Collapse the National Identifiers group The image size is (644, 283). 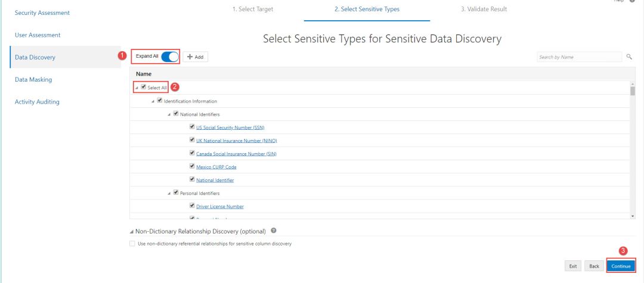[x=169, y=114]
